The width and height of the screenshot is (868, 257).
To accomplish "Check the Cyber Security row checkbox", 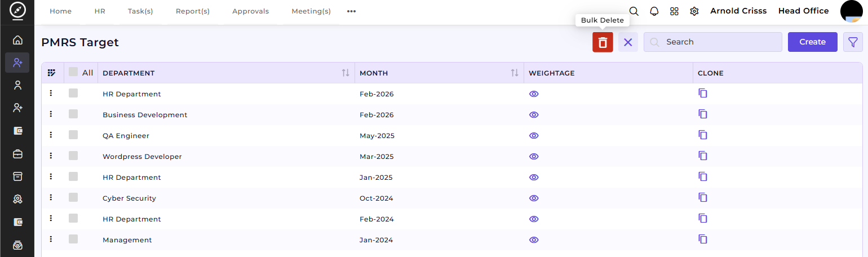I will tap(73, 197).
